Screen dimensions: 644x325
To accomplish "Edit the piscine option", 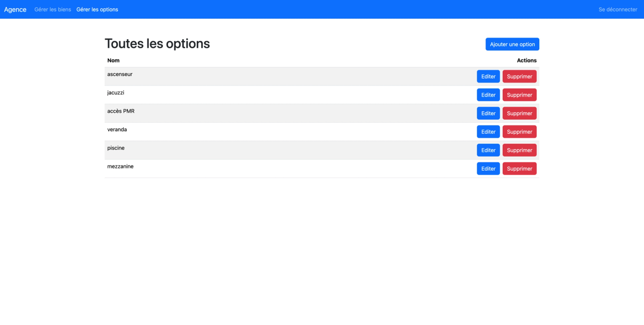I will tap(488, 150).
